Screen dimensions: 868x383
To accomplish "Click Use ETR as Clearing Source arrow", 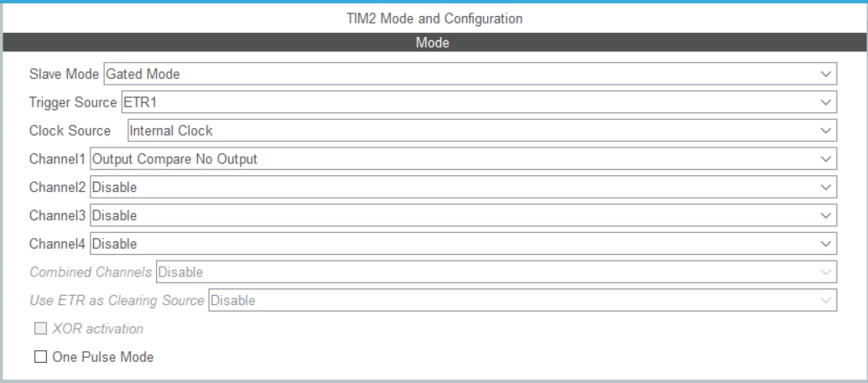I will [x=825, y=301].
